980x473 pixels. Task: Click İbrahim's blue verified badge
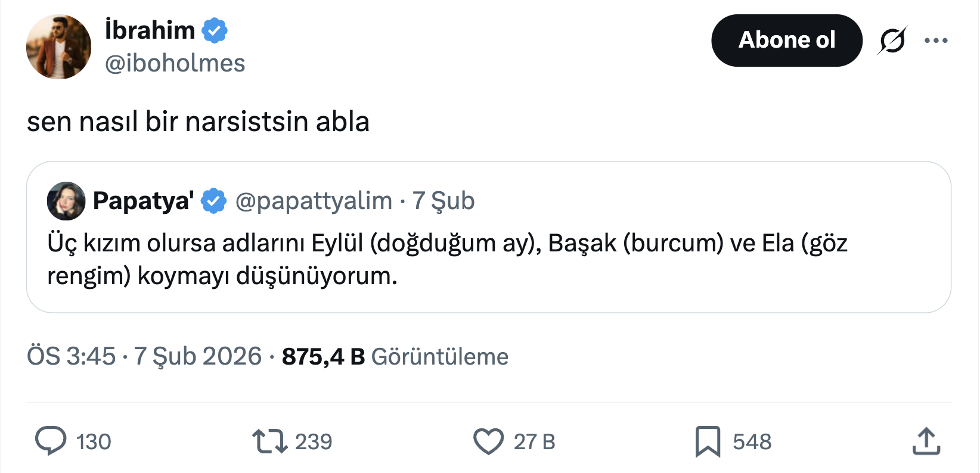(x=215, y=30)
